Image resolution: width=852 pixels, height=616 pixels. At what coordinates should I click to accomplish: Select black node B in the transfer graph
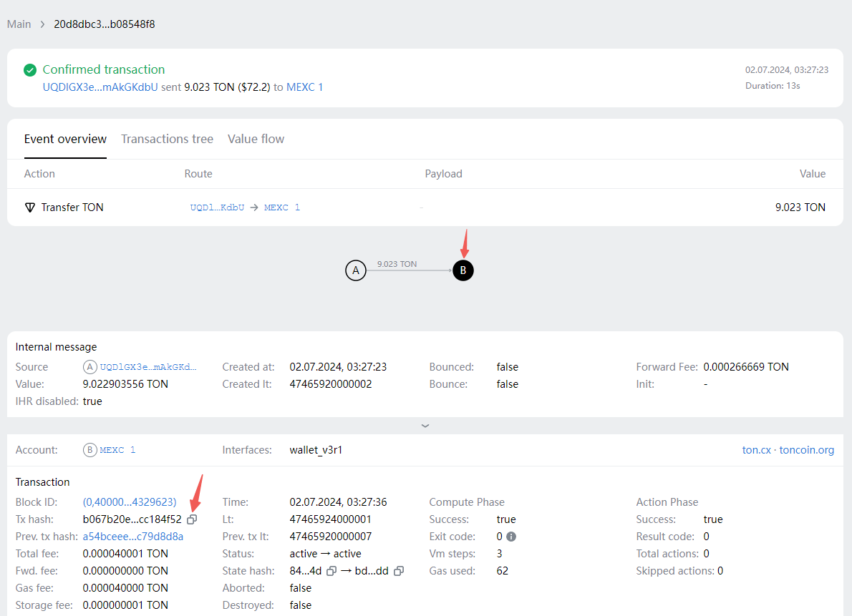click(463, 270)
